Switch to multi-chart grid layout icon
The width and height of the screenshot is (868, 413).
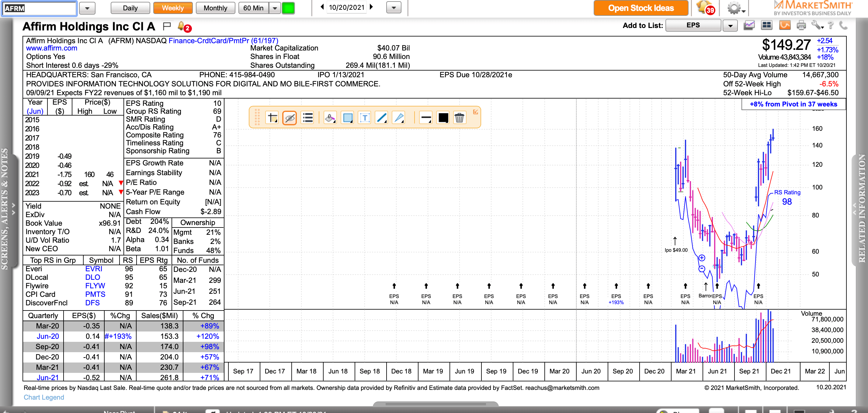tap(767, 25)
